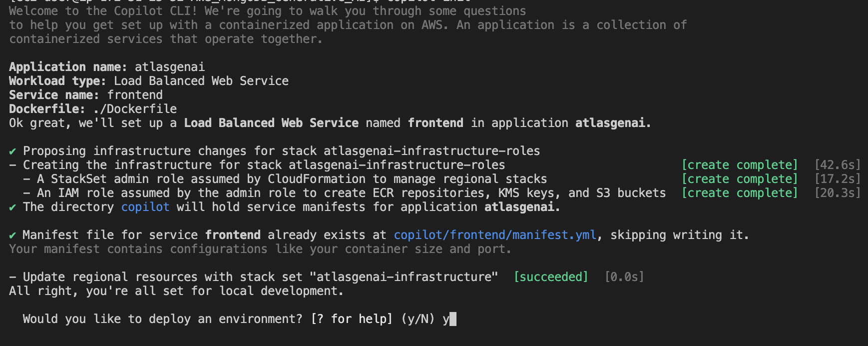
Task: Click '[create complete]' on IAM role row
Action: tap(740, 193)
